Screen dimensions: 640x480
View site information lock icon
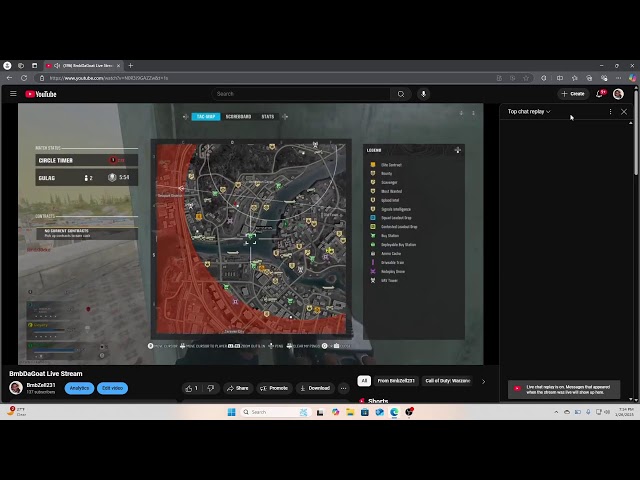point(42,78)
